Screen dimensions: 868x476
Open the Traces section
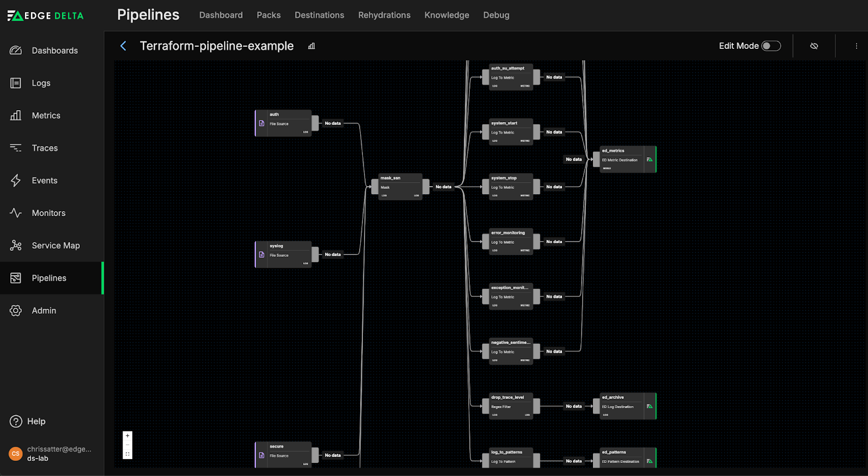point(44,148)
